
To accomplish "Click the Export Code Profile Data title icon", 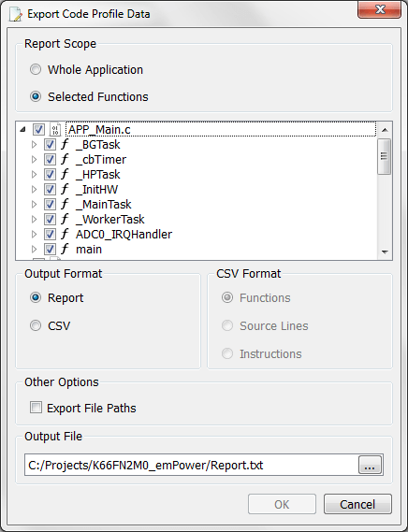I will tap(16, 14).
